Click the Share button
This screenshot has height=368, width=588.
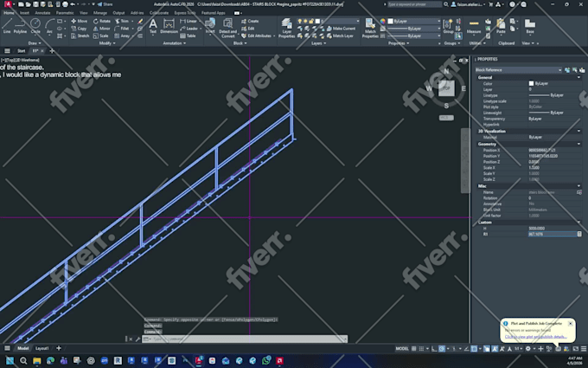click(x=105, y=4)
